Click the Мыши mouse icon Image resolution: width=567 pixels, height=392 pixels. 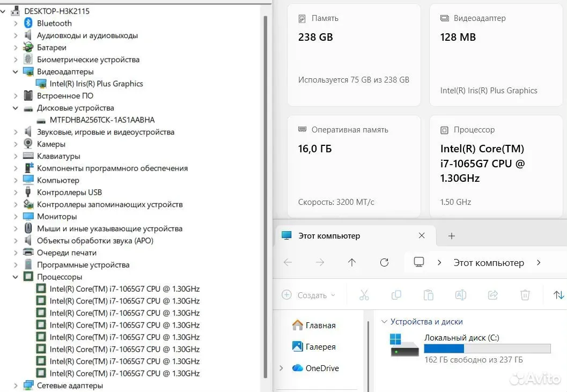pyautogui.click(x=28, y=228)
